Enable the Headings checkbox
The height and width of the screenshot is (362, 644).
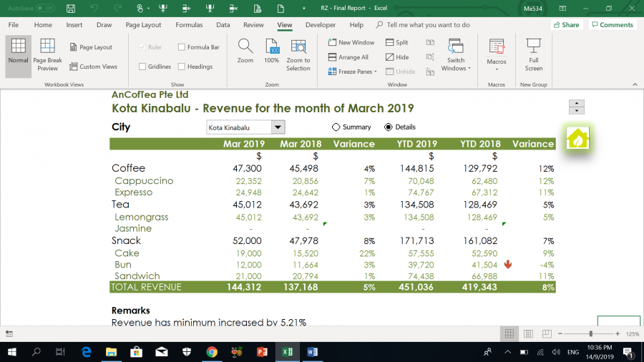[182, 67]
